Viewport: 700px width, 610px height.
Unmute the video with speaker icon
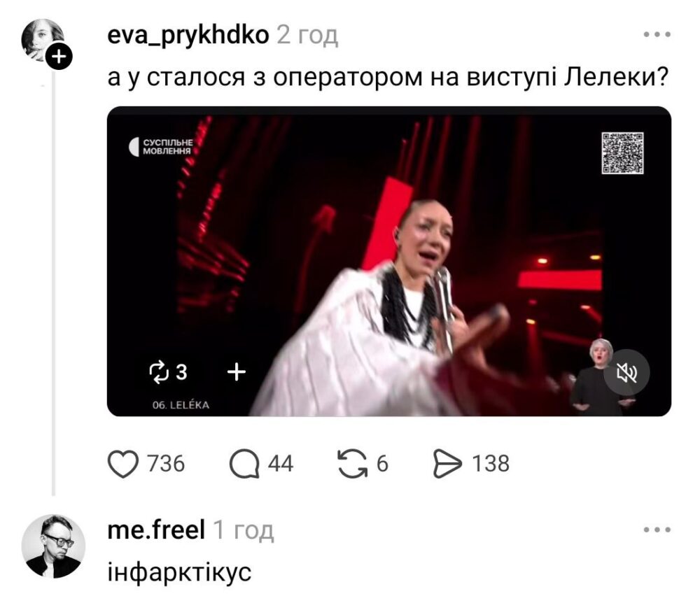pos(626,372)
